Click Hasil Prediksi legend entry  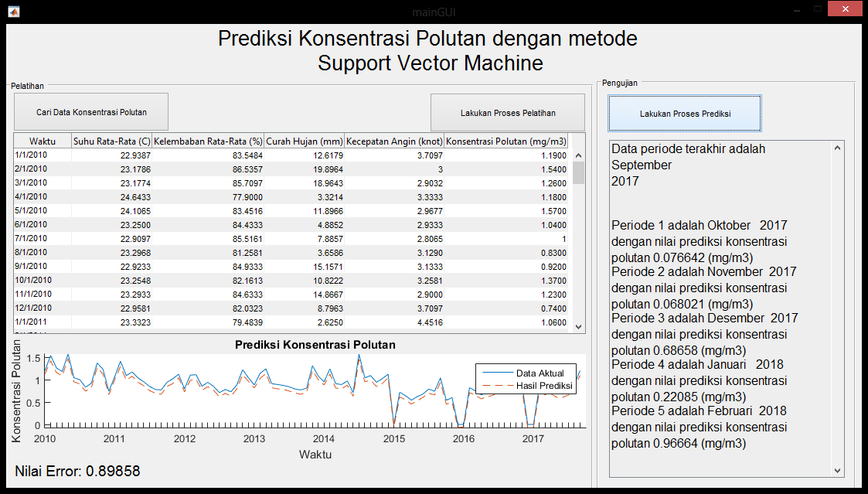coord(545,385)
